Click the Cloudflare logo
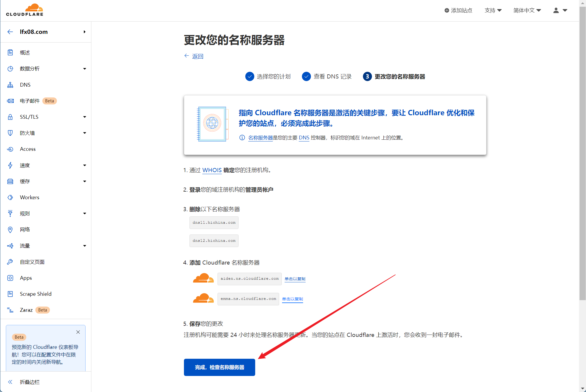 [x=25, y=10]
